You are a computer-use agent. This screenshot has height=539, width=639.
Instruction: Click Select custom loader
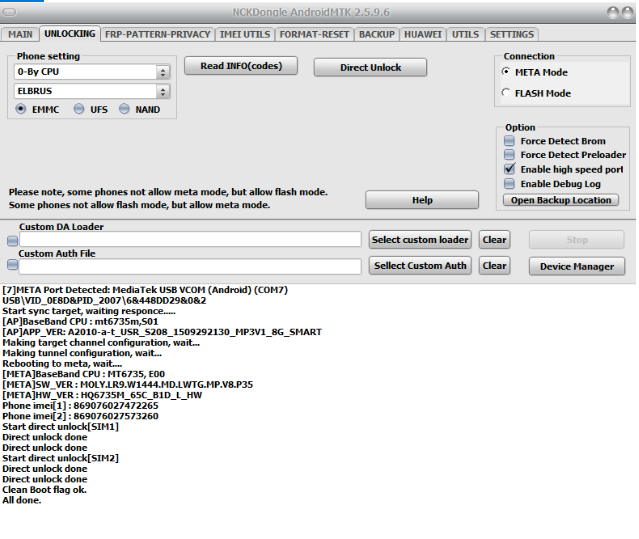click(x=420, y=240)
